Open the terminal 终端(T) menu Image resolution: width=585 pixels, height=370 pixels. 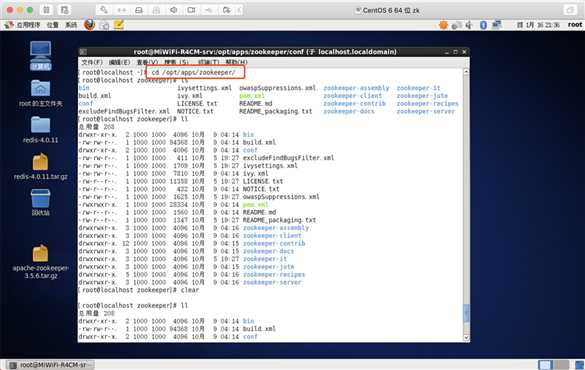209,62
